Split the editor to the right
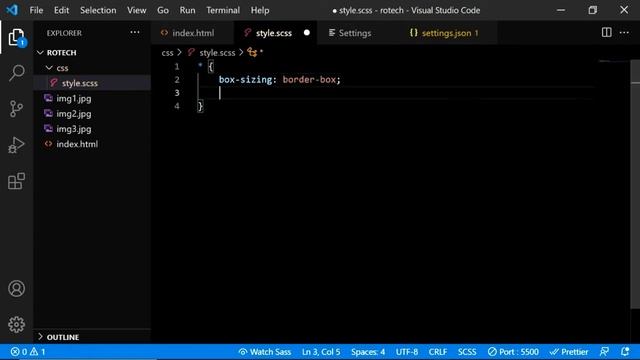Image resolution: width=640 pixels, height=360 pixels. [607, 33]
